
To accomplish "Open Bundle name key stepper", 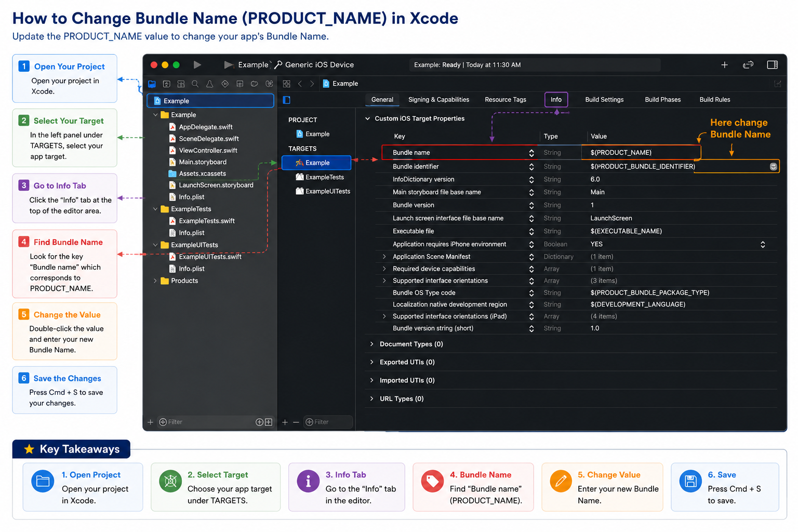I will click(531, 153).
